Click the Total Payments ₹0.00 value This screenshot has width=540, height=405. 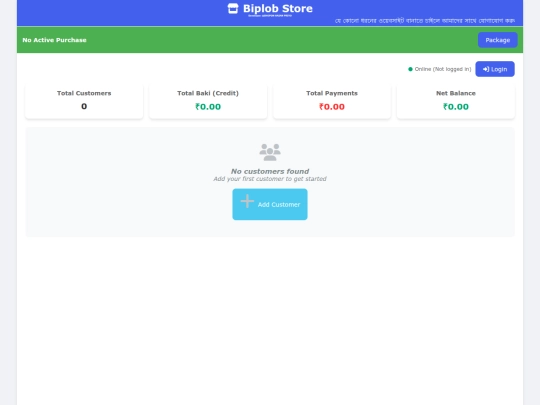point(332,107)
